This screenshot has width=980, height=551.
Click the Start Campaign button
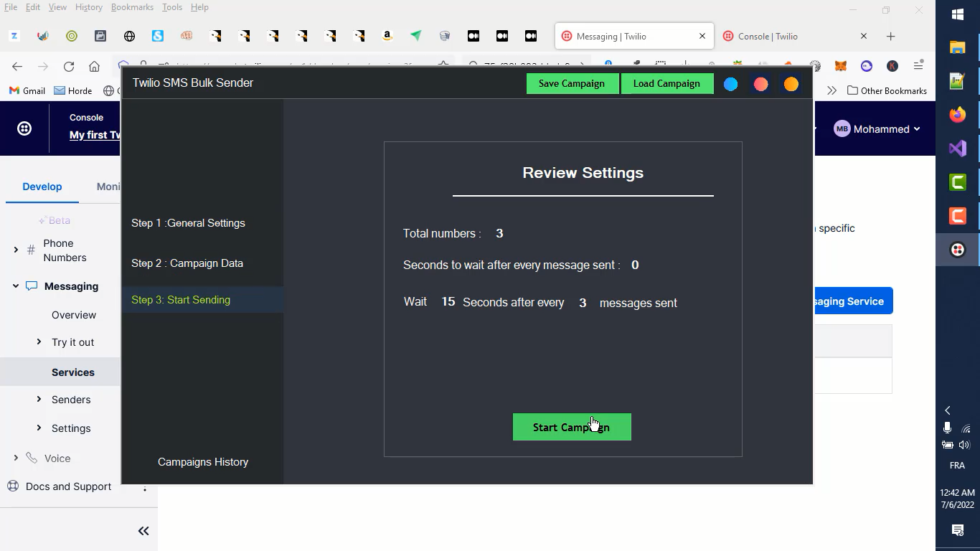(572, 427)
